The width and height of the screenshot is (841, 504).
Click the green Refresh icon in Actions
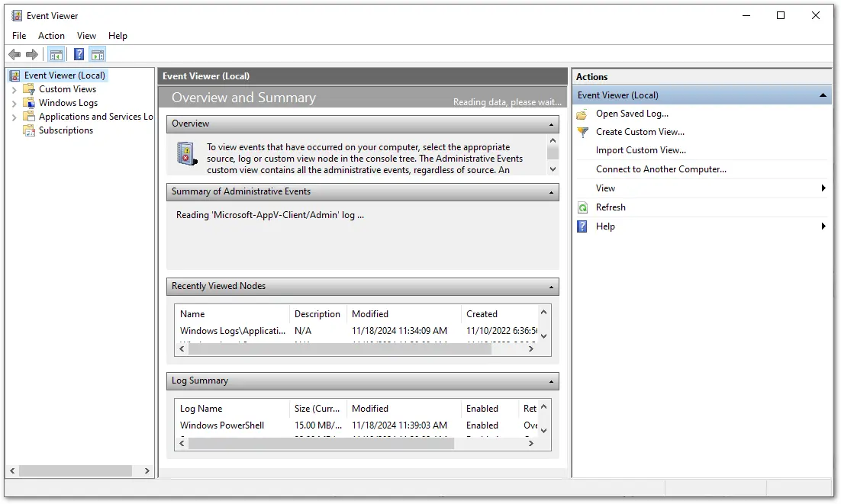(582, 208)
